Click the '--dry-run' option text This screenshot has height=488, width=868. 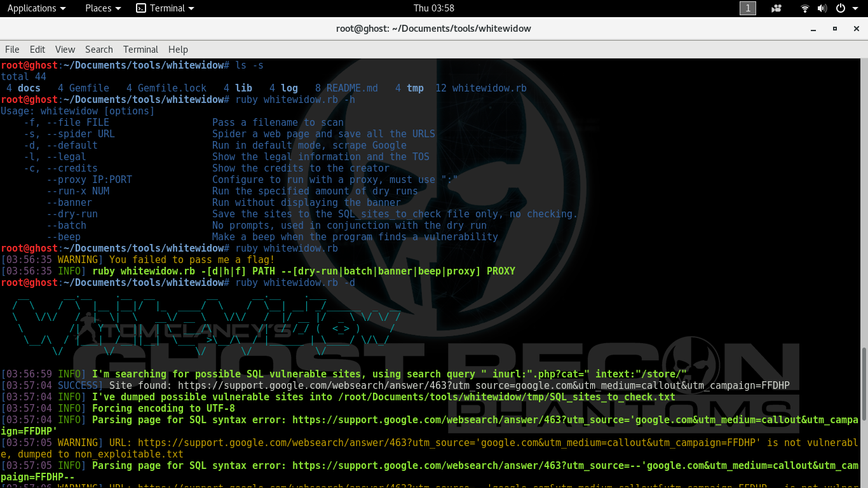tap(72, 214)
